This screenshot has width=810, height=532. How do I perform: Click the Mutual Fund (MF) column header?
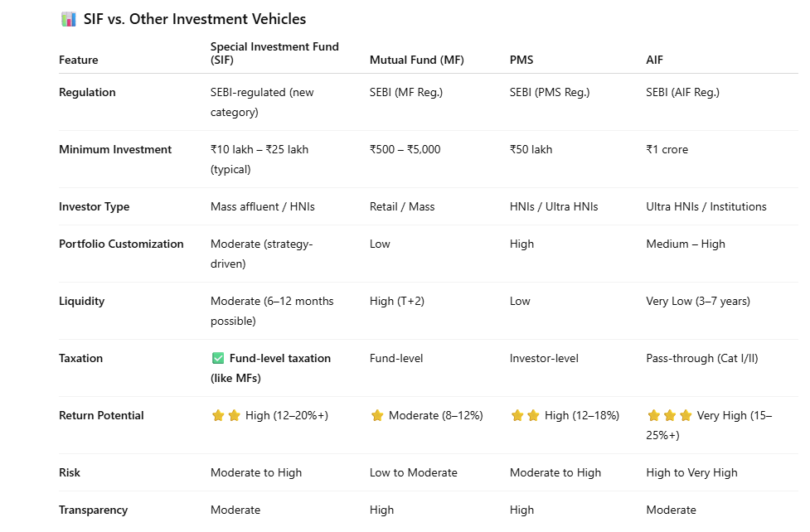[417, 60]
